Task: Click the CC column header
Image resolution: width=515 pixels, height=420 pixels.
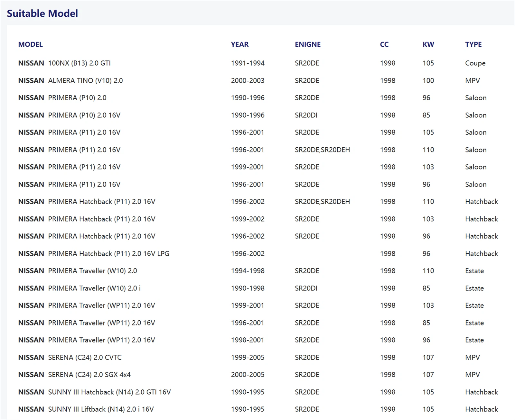Action: pos(384,44)
